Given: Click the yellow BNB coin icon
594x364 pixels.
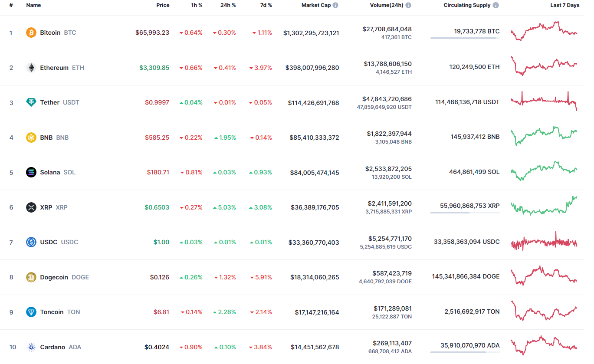Looking at the screenshot, I should 31,138.
